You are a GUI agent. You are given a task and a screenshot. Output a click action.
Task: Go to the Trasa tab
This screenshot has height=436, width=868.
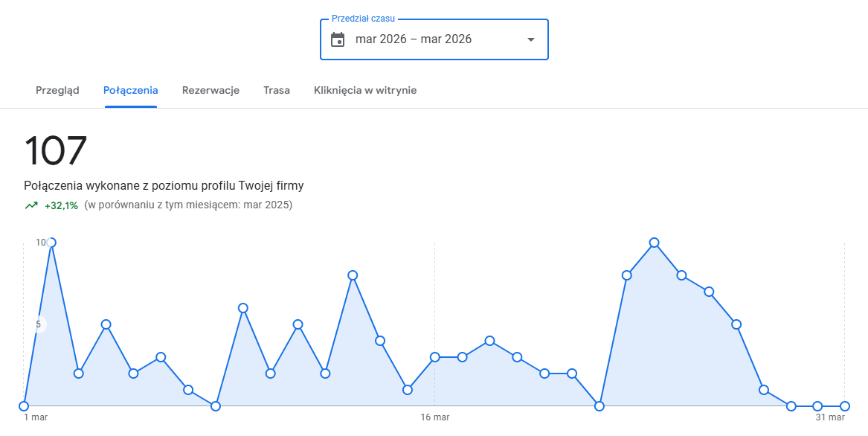point(277,91)
